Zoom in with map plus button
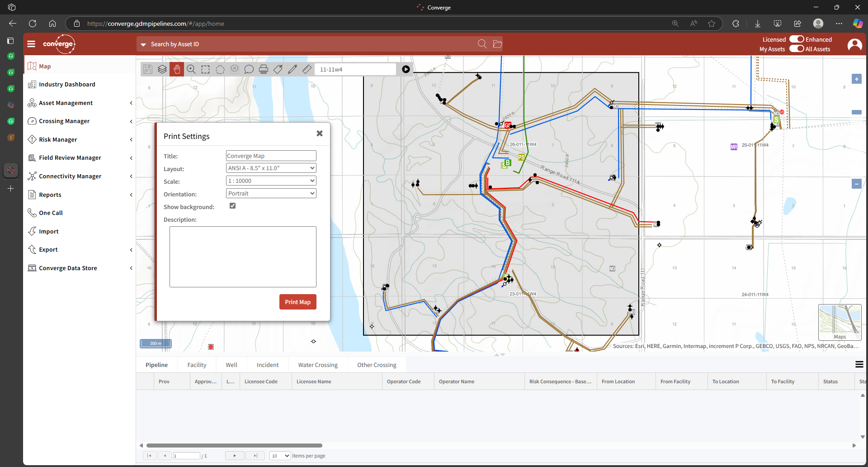 click(x=856, y=79)
